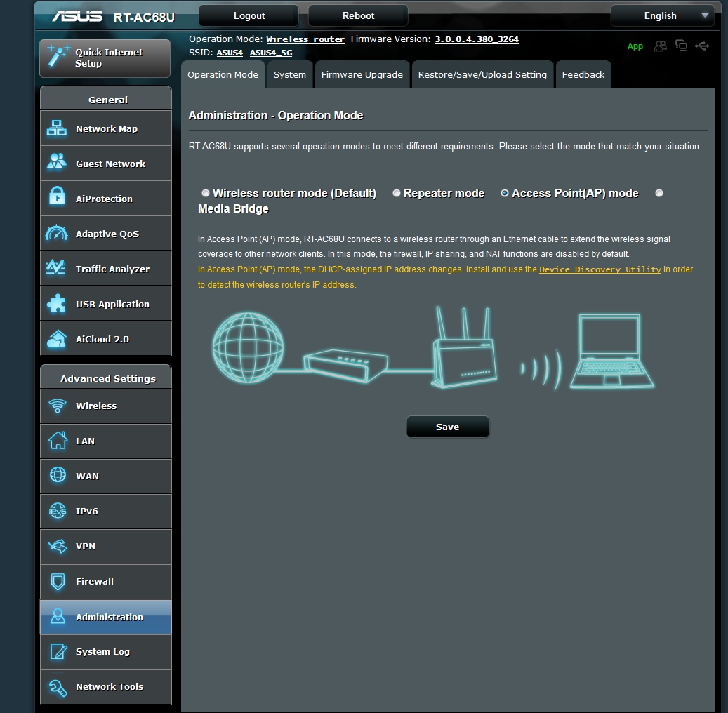Click the App link
This screenshot has width=728, height=713.
[635, 46]
